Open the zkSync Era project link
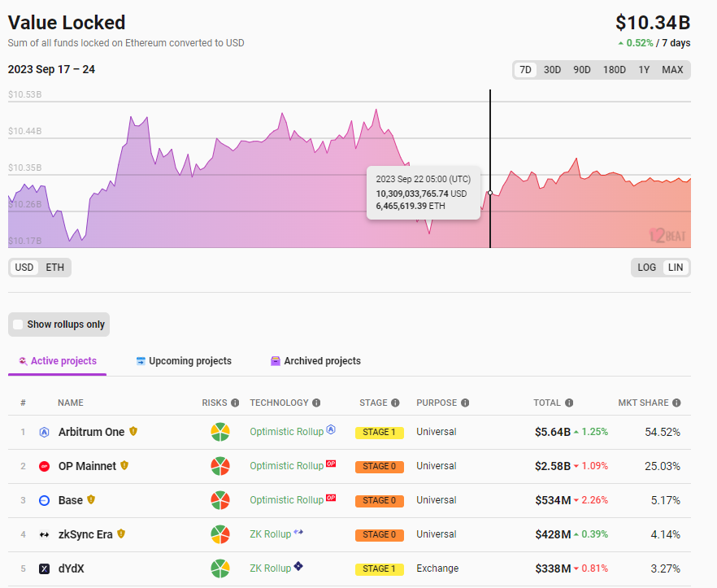 pyautogui.click(x=85, y=534)
